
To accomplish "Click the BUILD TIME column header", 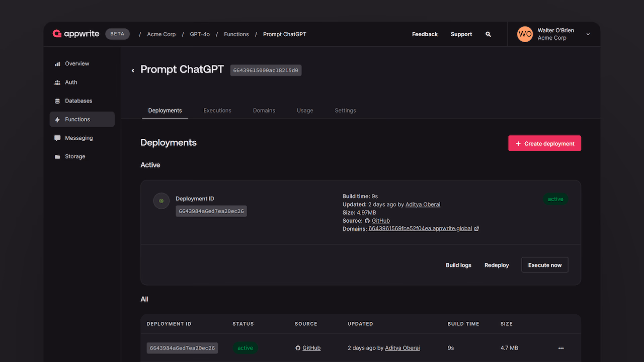I will point(463,324).
